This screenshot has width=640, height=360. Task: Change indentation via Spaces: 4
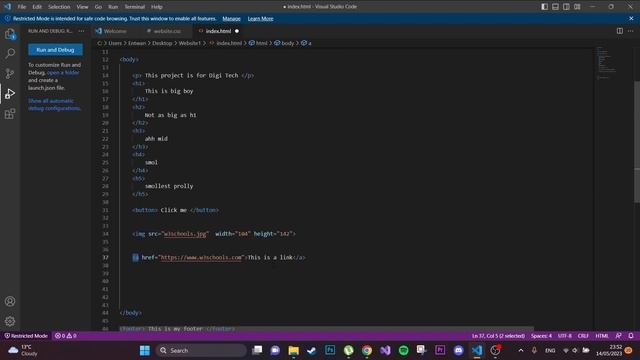tap(541, 336)
